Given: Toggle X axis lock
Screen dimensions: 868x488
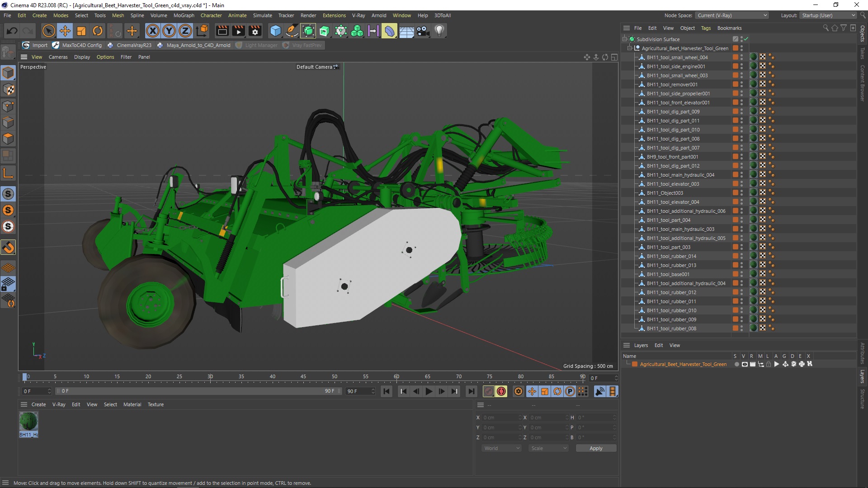Looking at the screenshot, I should [x=153, y=31].
